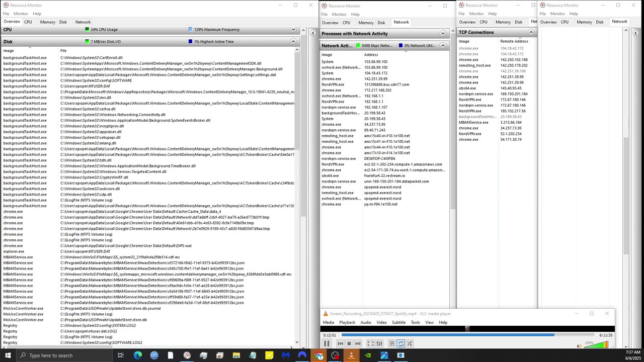Collapse the TCP Connections section
Image resolution: width=644 pixels, height=362 pixels.
coord(531,32)
